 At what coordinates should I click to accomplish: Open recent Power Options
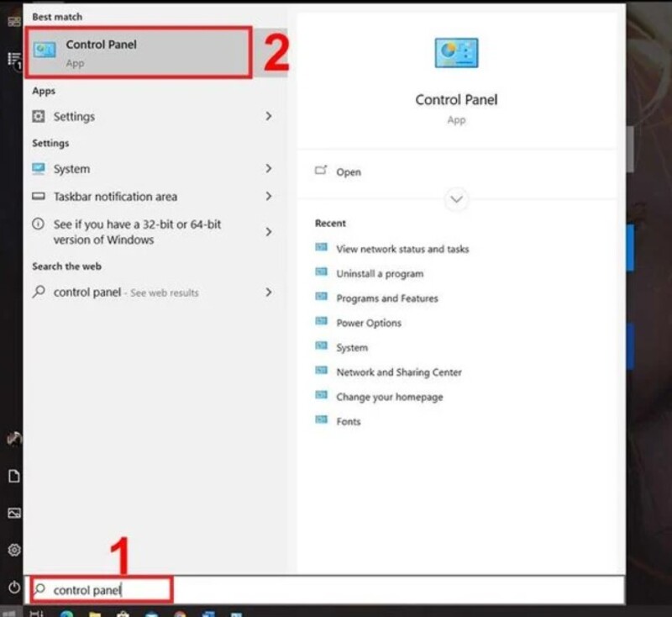(x=369, y=323)
